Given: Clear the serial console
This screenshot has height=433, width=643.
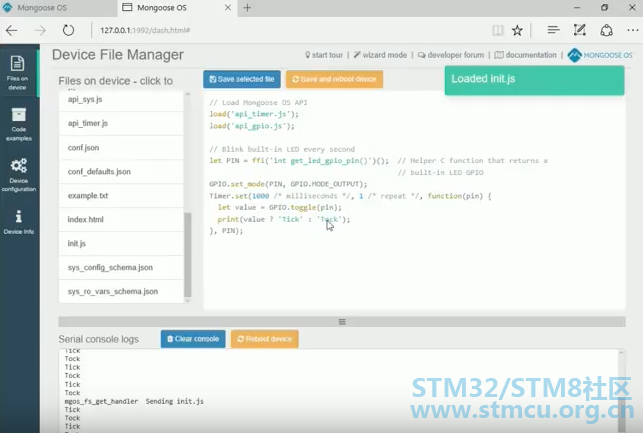Looking at the screenshot, I should [x=193, y=339].
